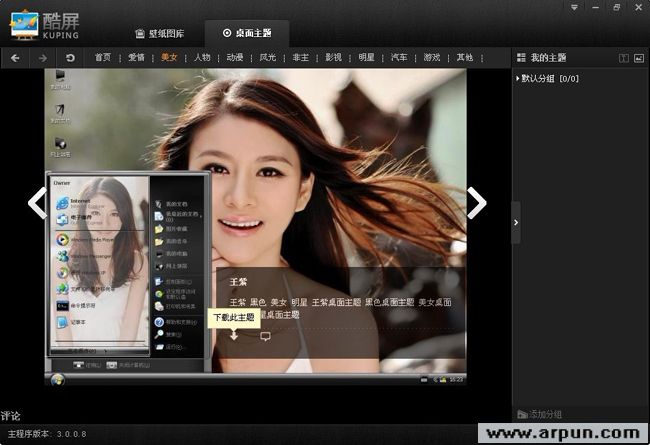Switch to the 壁纸图库 tab

tap(158, 33)
